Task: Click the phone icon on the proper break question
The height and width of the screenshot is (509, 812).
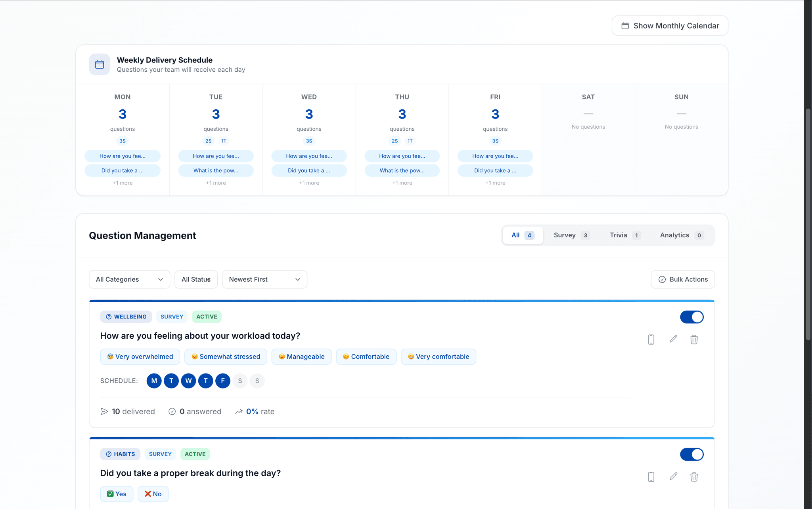Action: tap(651, 477)
